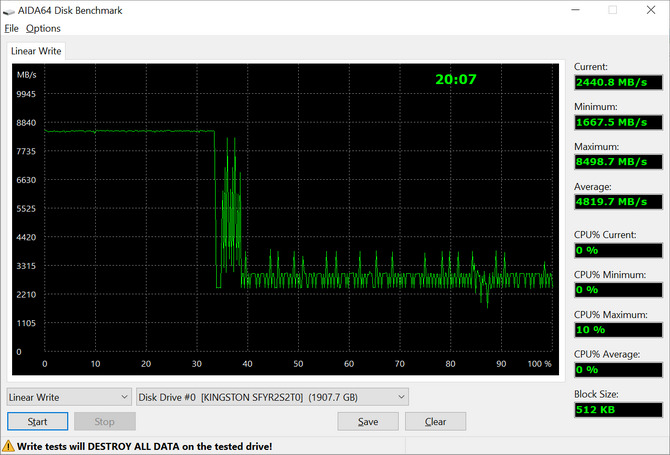Screen dimensions: 670x455
Task: Click the 9945 MB/s axis label
Action: pyautogui.click(x=26, y=94)
